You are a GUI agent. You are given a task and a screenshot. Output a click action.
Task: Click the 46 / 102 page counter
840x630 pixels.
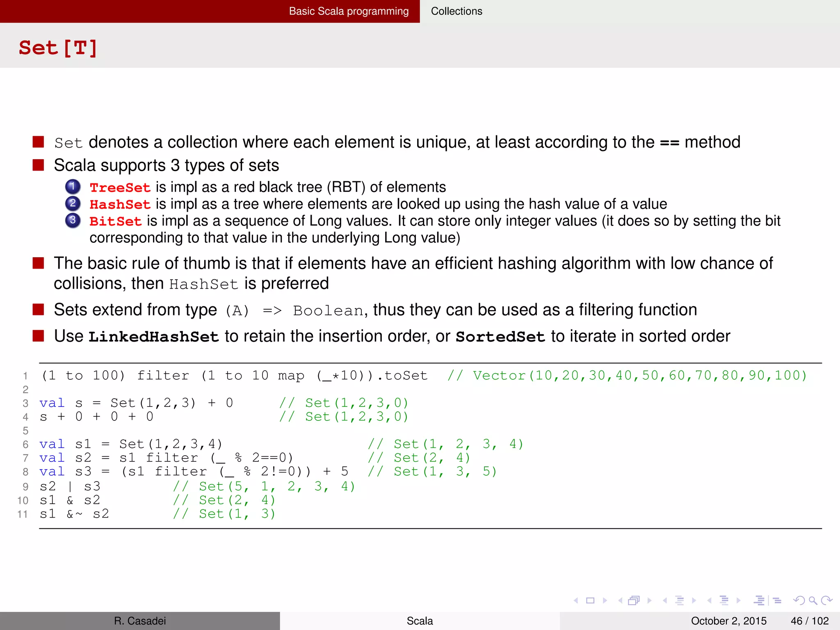point(810,621)
